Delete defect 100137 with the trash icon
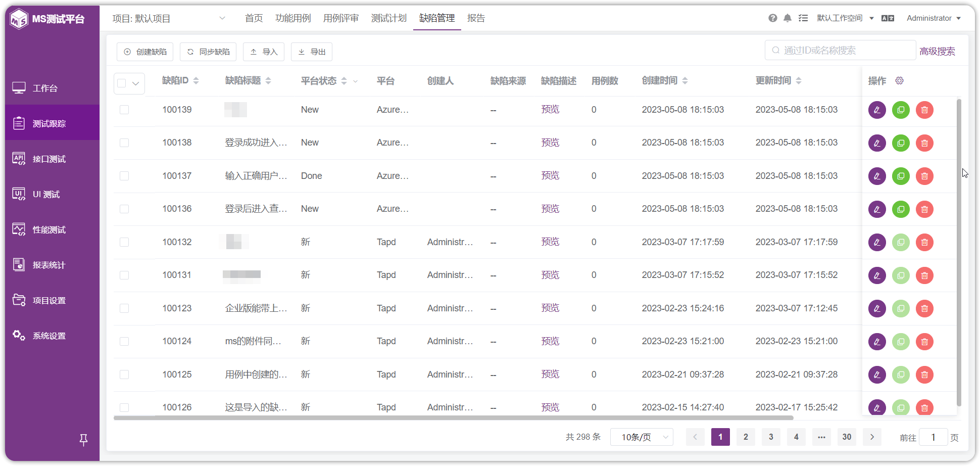The image size is (980, 466). [924, 176]
